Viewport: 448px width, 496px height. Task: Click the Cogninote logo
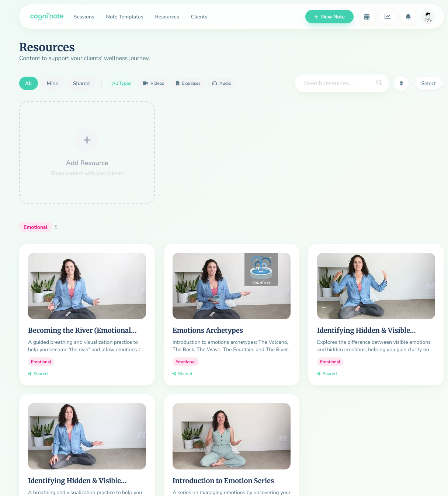pos(46,17)
